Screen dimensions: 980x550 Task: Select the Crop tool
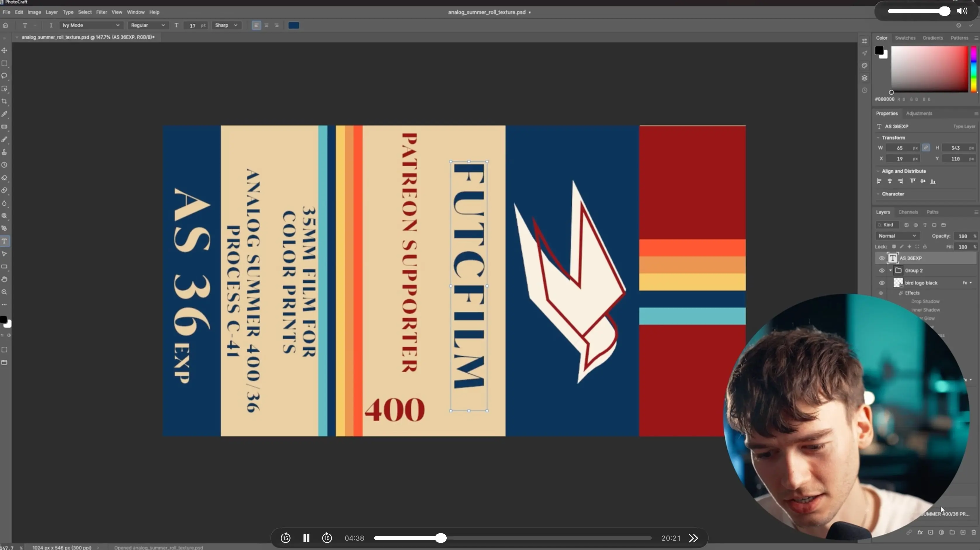(5, 101)
